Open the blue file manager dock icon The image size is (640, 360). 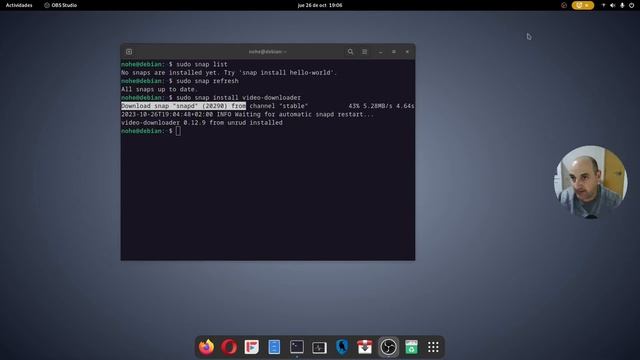pyautogui.click(x=274, y=347)
